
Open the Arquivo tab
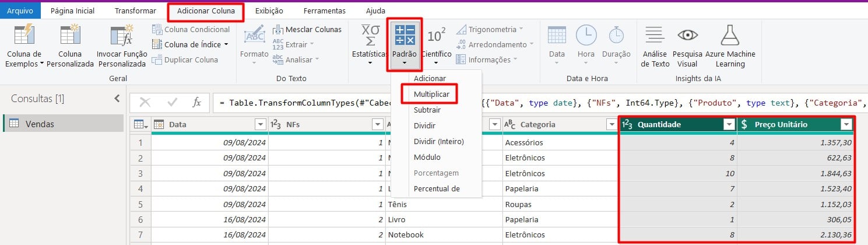pos(20,10)
